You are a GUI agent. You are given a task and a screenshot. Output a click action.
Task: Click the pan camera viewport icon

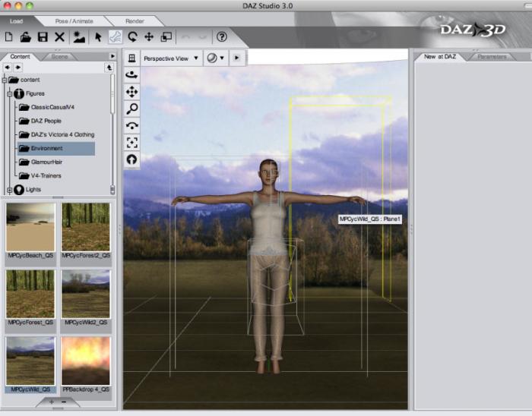132,92
